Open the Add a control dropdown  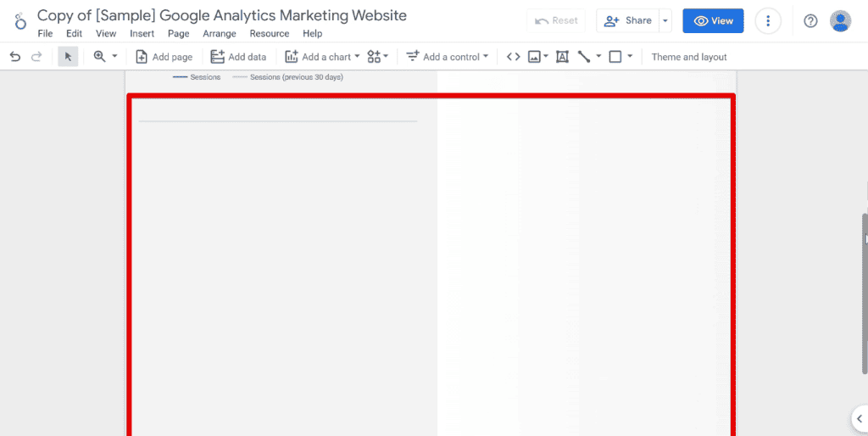click(x=448, y=57)
